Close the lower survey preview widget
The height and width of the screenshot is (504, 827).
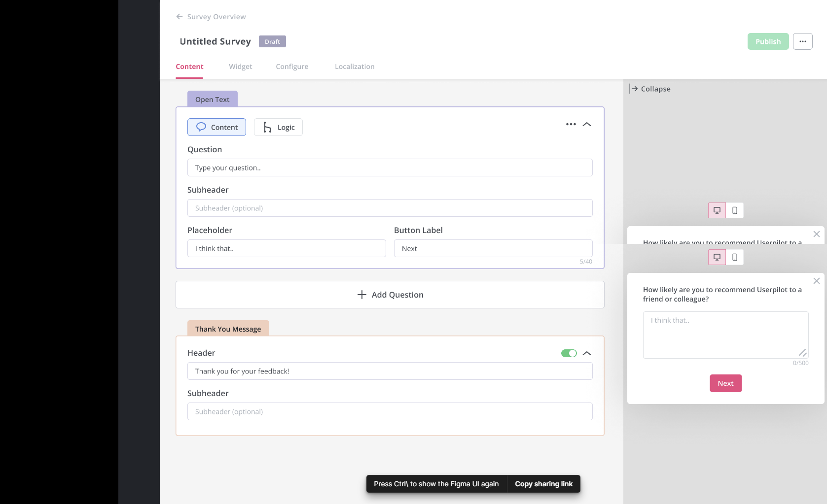(x=816, y=281)
